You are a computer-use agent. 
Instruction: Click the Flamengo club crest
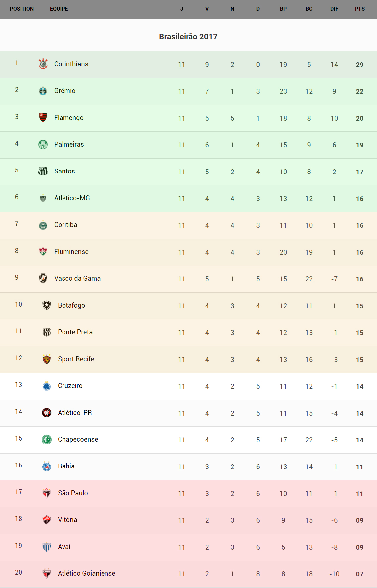43,118
